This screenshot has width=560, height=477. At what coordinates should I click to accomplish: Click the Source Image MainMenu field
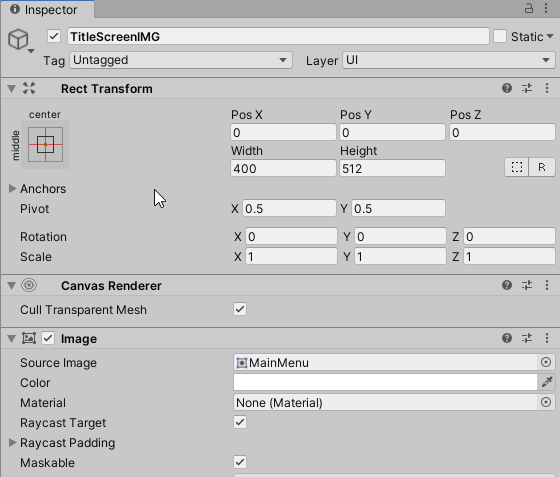pos(385,362)
